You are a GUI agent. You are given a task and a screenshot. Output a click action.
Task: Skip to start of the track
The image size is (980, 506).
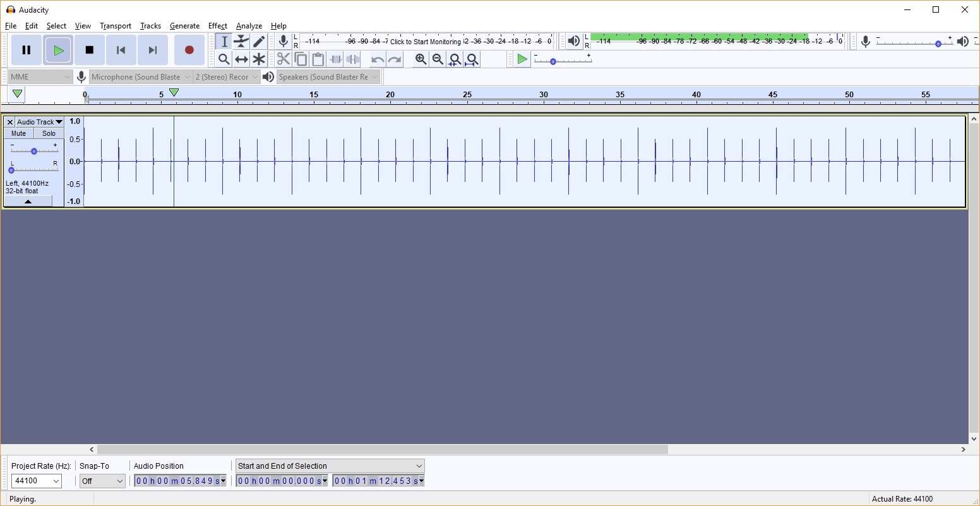click(121, 50)
